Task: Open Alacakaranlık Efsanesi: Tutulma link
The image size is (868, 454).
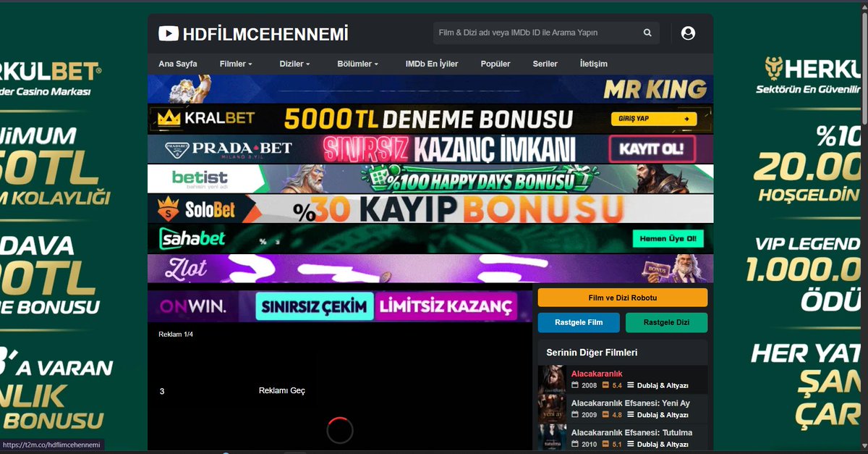Action: coord(631,432)
